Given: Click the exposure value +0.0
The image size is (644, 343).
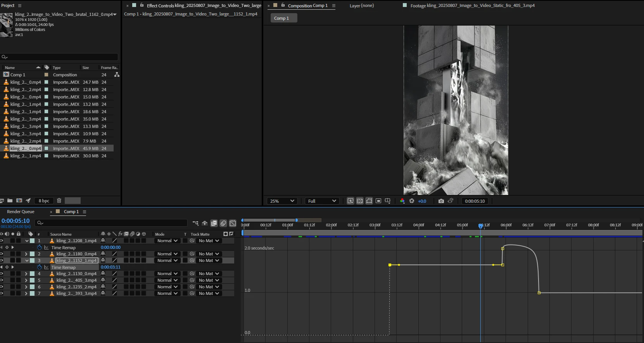Looking at the screenshot, I should coord(422,201).
